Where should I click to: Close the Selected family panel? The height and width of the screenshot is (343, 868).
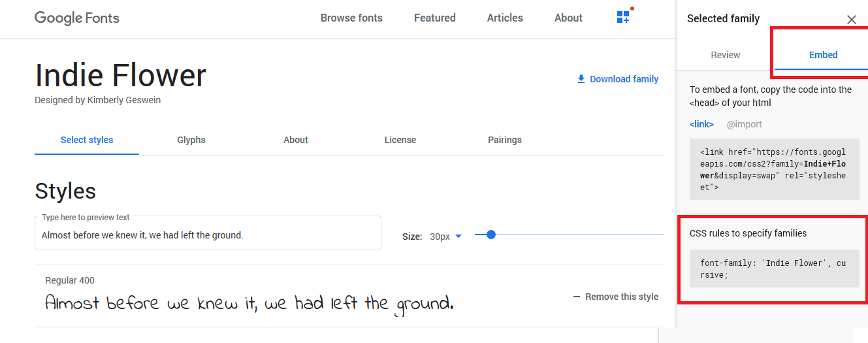[x=852, y=20]
